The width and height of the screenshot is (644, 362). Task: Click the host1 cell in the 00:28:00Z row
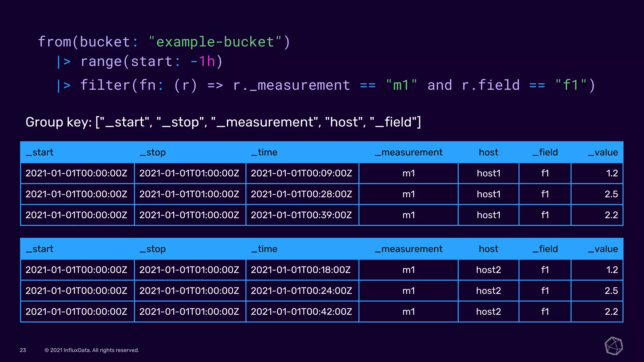coord(488,194)
